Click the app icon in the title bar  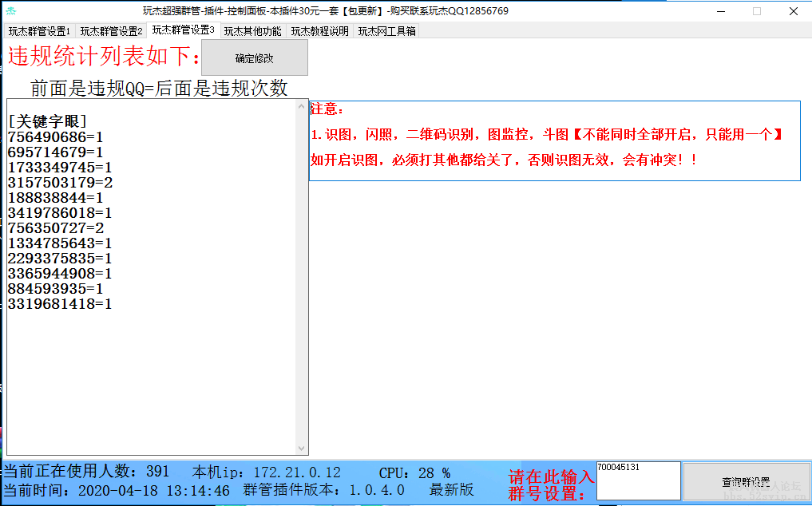click(11, 11)
